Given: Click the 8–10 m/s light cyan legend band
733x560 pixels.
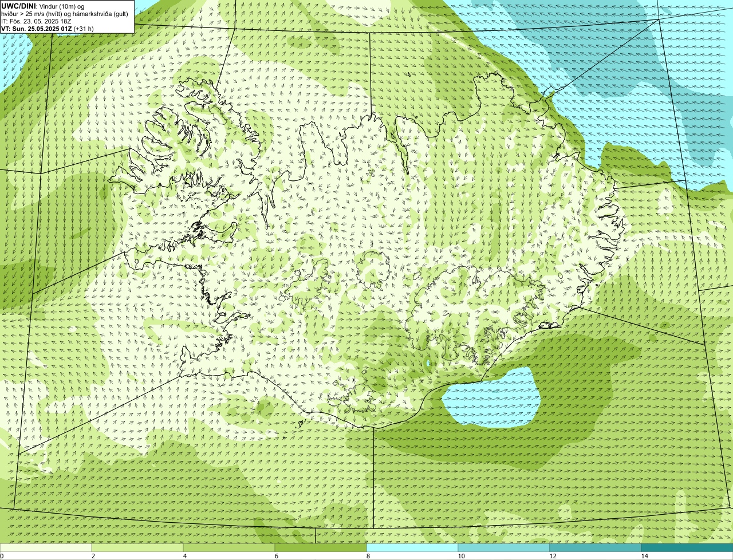Looking at the screenshot, I should (x=412, y=547).
